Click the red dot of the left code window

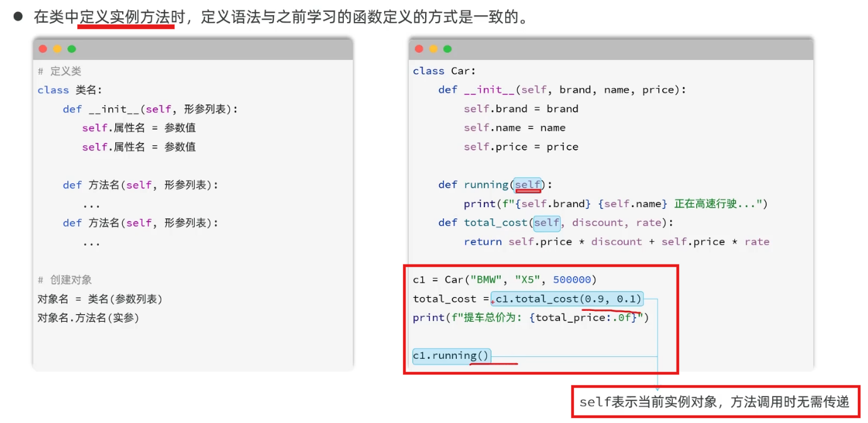point(43,49)
